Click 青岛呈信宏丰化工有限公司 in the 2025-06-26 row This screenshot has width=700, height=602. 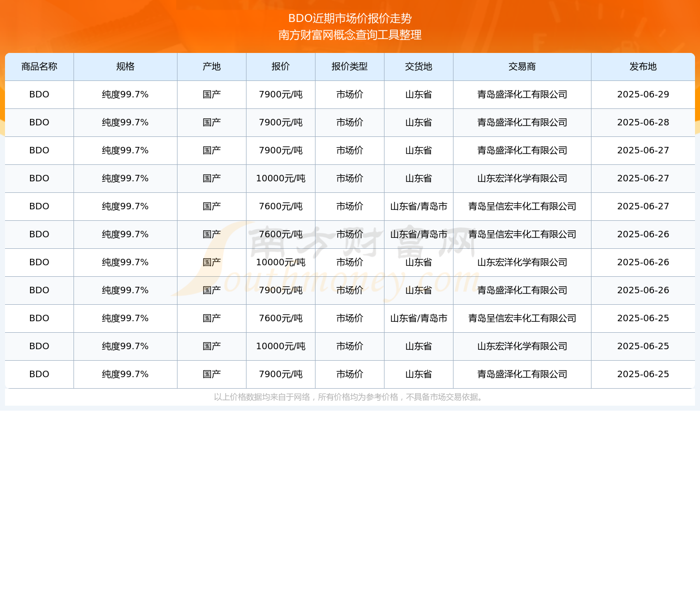(522, 234)
